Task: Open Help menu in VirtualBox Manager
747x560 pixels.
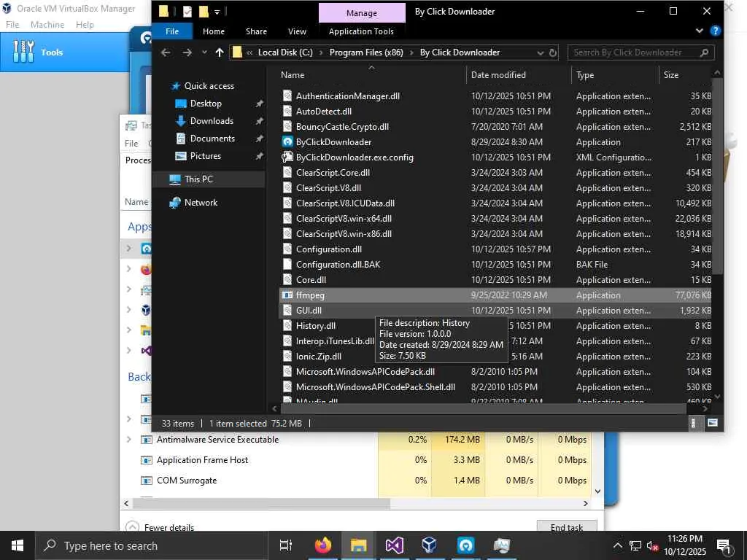Action: click(x=85, y=25)
